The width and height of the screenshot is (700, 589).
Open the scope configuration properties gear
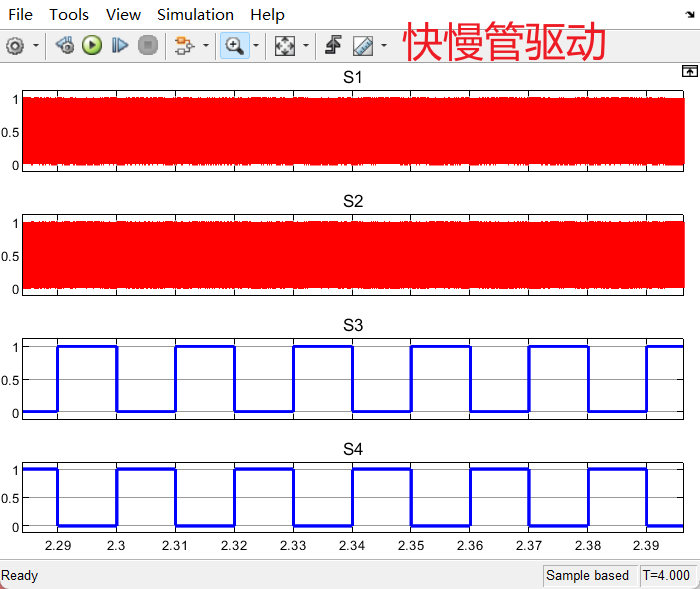tap(15, 45)
